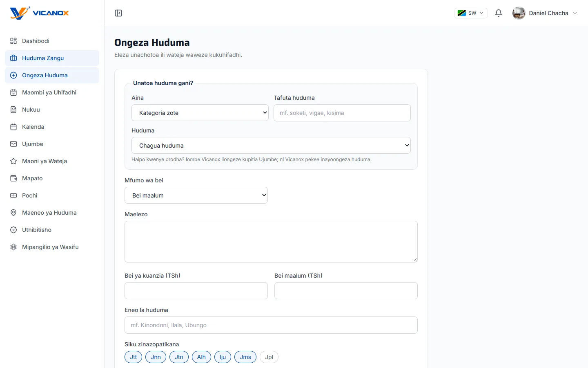Image resolution: width=588 pixels, height=368 pixels.
Task: Click Daniel Chacha profile avatar
Action: (x=519, y=13)
